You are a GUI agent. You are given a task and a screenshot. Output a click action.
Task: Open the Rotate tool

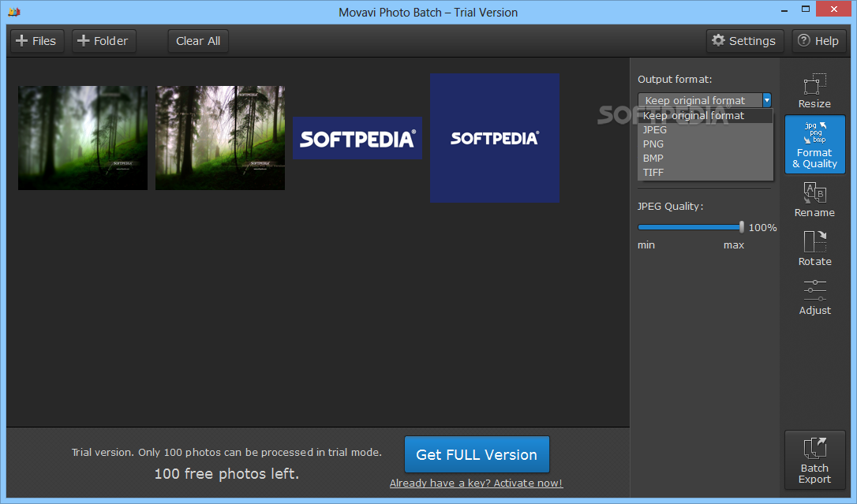814,248
